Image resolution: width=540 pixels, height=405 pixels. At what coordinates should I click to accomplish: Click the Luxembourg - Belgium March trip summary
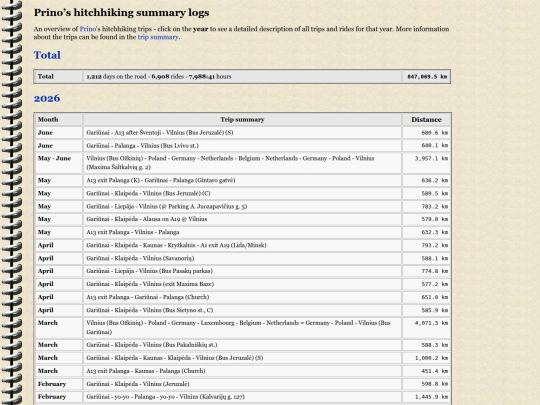point(242,328)
